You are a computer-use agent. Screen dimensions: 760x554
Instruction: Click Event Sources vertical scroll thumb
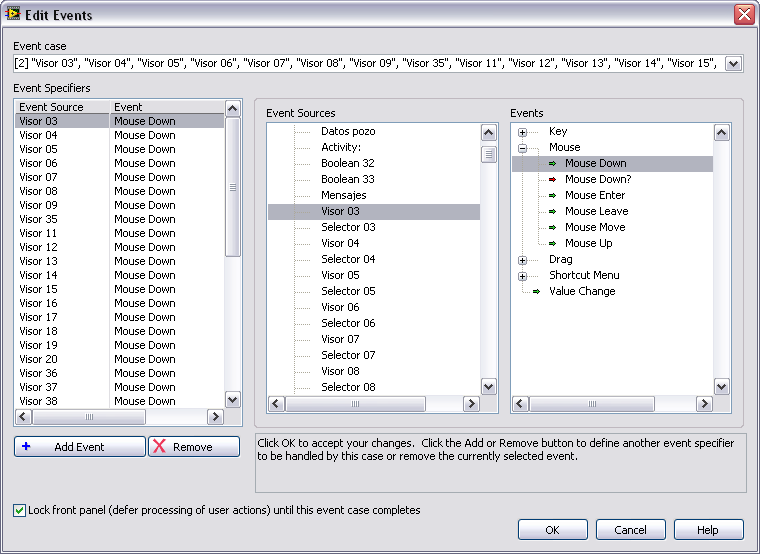[489, 155]
